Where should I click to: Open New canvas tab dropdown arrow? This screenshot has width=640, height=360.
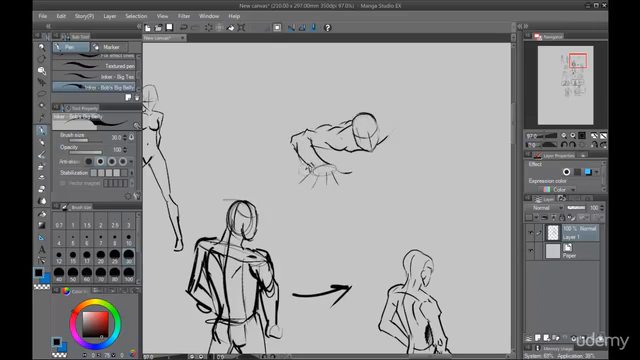182,38
